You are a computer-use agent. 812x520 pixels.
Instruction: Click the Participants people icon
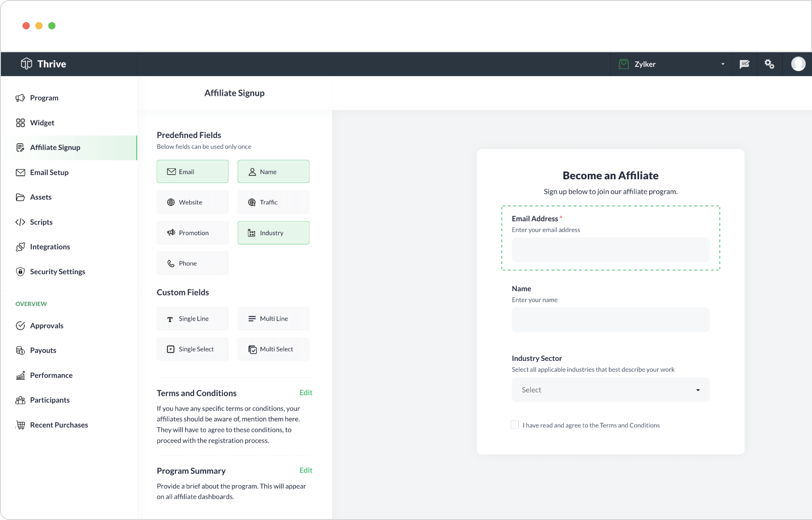coord(20,400)
